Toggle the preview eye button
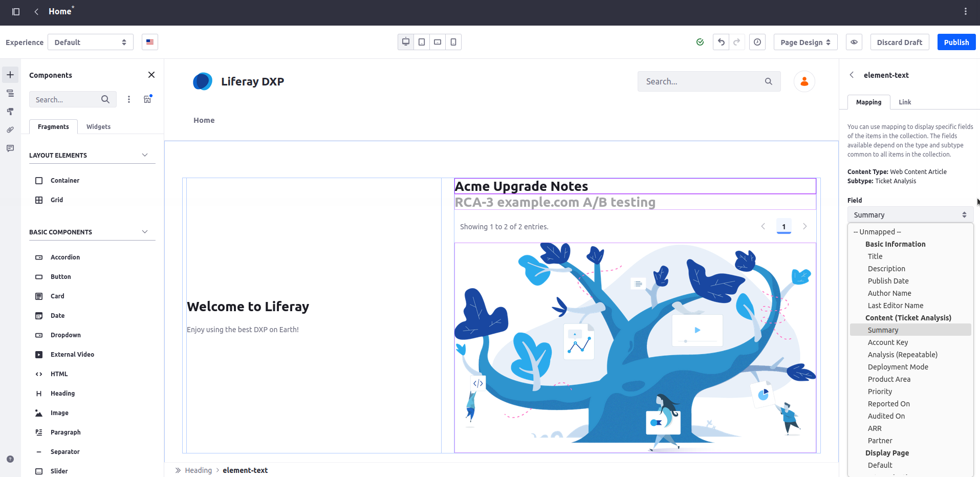 point(854,42)
